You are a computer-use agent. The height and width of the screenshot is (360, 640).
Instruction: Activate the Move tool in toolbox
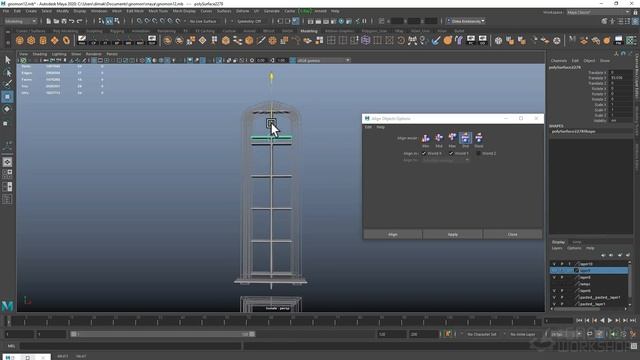click(7, 97)
